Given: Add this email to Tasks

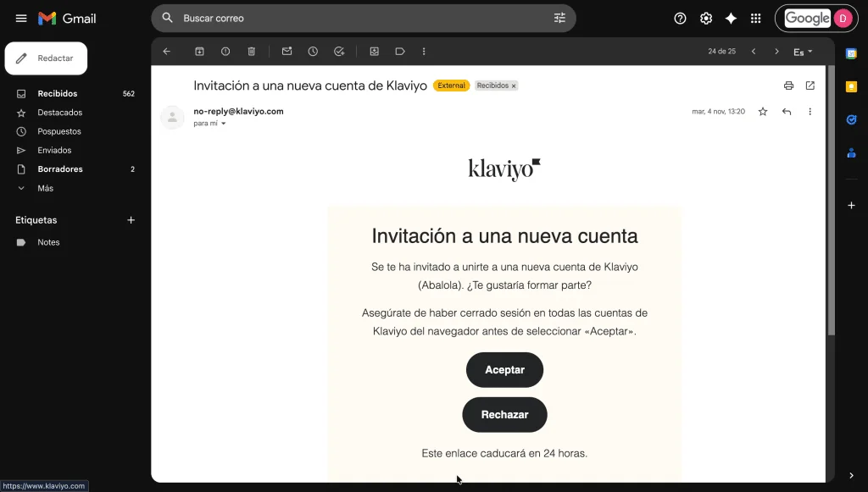Looking at the screenshot, I should 339,52.
